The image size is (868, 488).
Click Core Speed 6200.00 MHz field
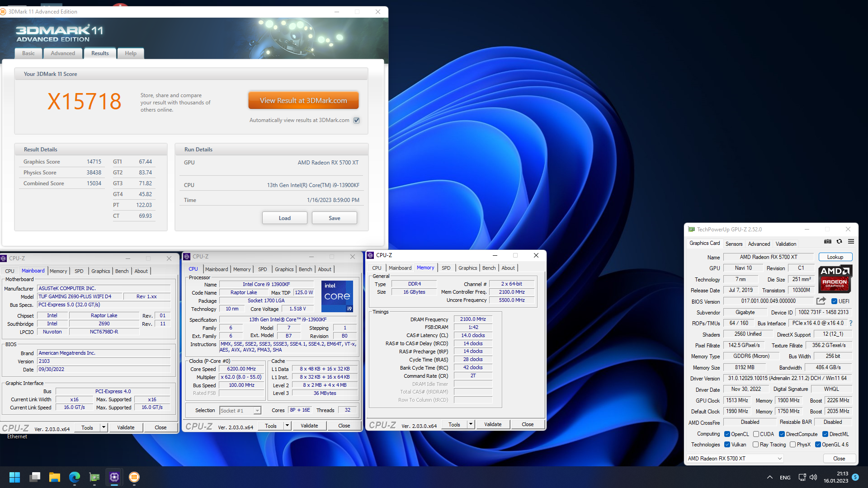[x=241, y=369]
